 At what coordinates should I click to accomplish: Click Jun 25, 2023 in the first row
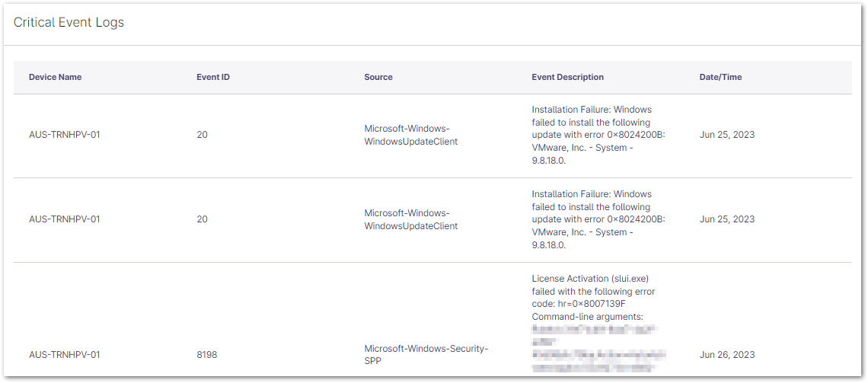pos(726,135)
